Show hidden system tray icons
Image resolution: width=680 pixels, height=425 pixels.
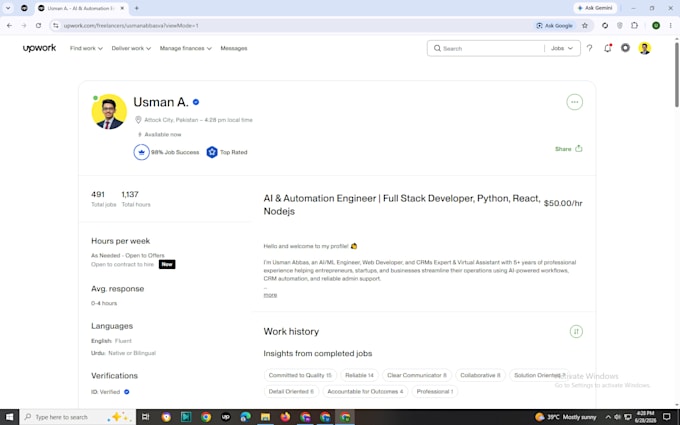tap(608, 417)
